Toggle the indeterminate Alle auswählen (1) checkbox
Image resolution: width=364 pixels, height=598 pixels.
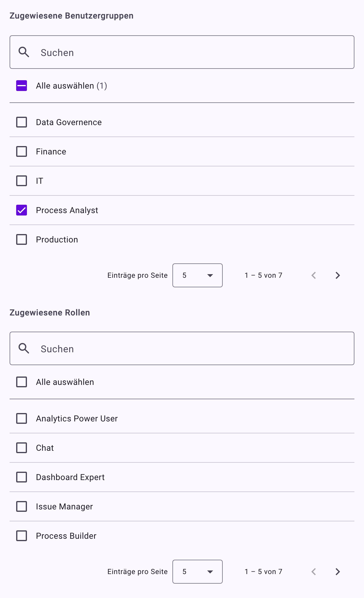pyautogui.click(x=22, y=86)
